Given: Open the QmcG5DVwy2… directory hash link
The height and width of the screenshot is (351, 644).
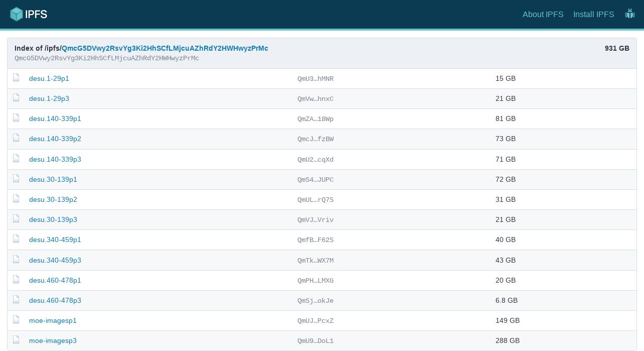Looking at the screenshot, I should coord(165,48).
